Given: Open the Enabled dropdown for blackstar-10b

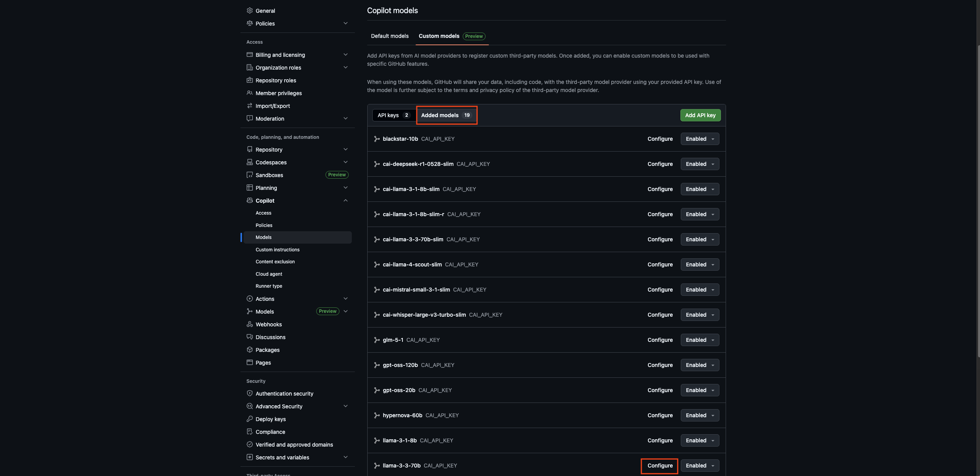Looking at the screenshot, I should [700, 139].
